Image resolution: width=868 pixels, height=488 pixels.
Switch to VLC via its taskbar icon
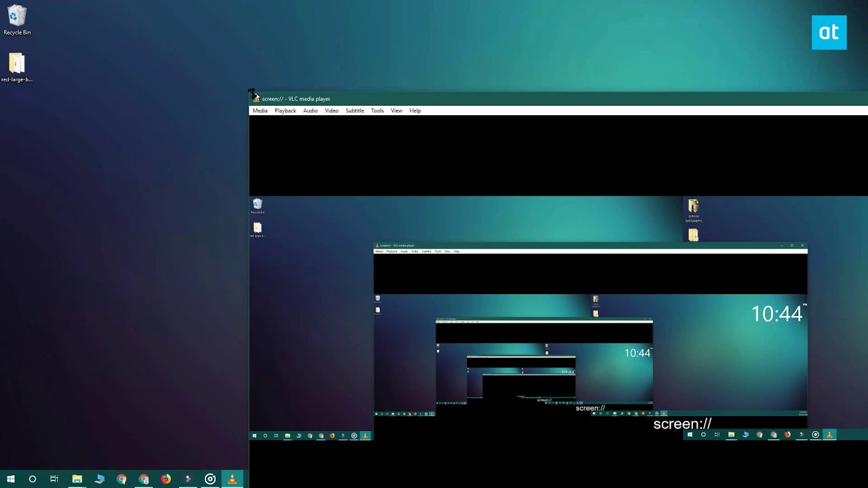232,479
